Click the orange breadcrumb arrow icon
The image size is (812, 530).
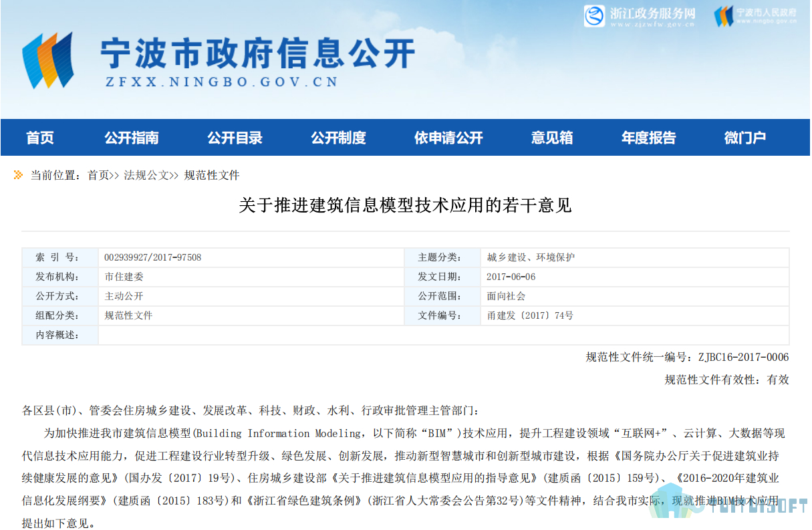(x=18, y=175)
